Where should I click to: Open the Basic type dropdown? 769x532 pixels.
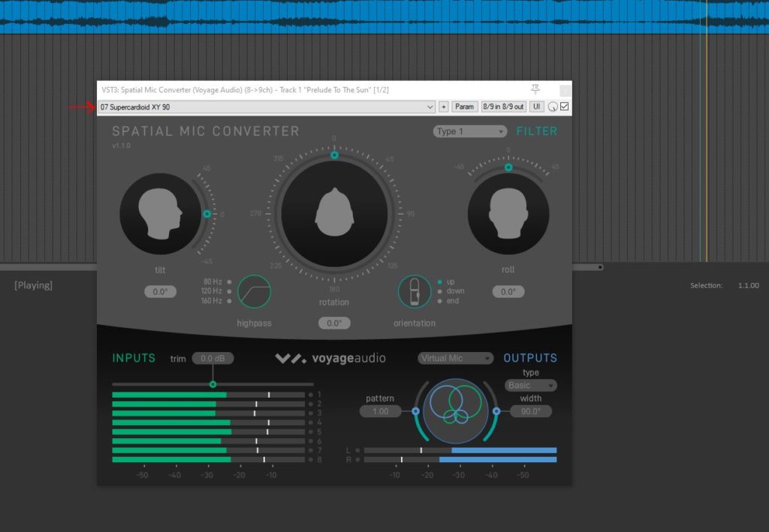pyautogui.click(x=531, y=386)
